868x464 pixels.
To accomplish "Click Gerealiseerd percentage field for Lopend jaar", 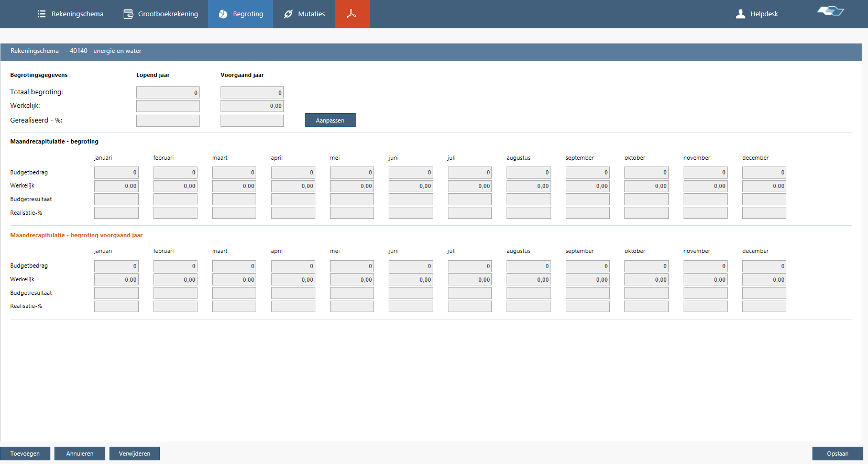I will (x=168, y=121).
